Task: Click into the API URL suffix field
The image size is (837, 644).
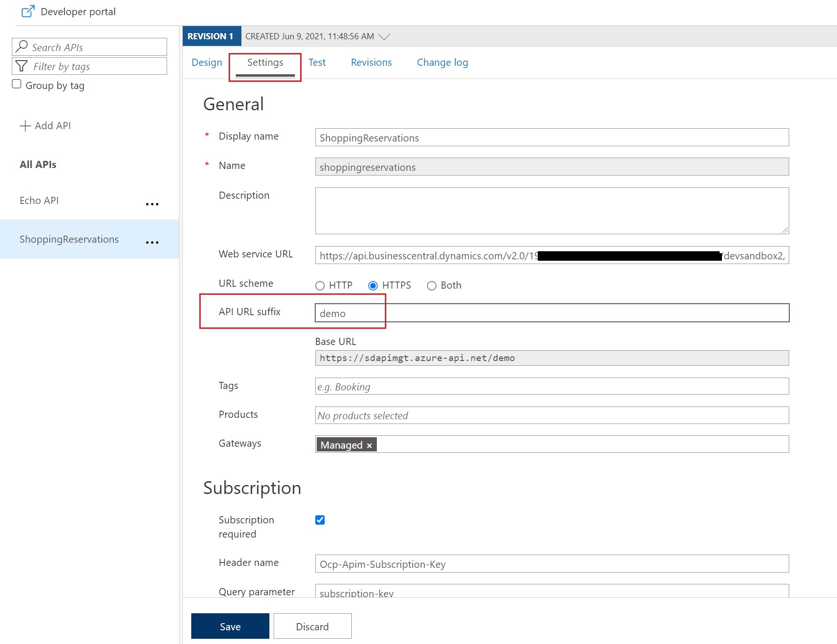Action: click(552, 313)
